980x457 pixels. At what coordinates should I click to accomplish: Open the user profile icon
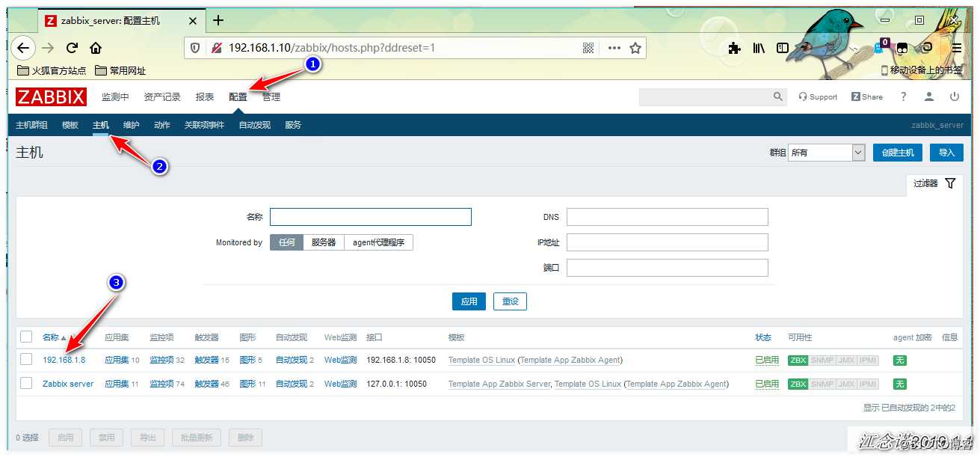point(928,96)
